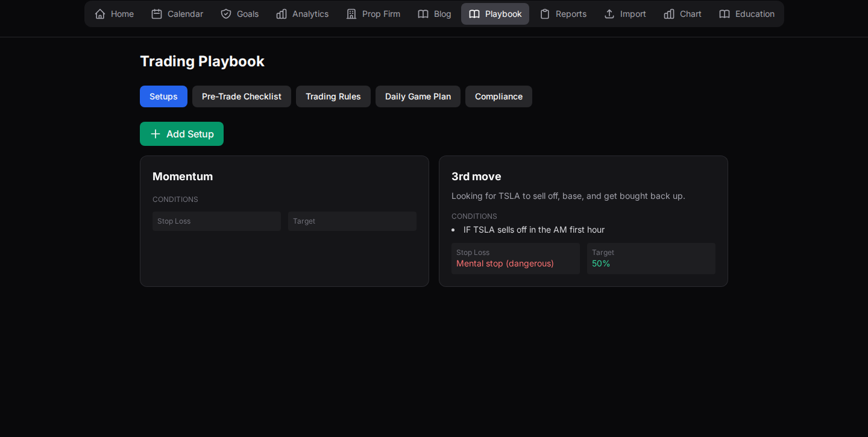Click the Prop Firm building icon
Screen dimensions: 868x437
(351, 14)
